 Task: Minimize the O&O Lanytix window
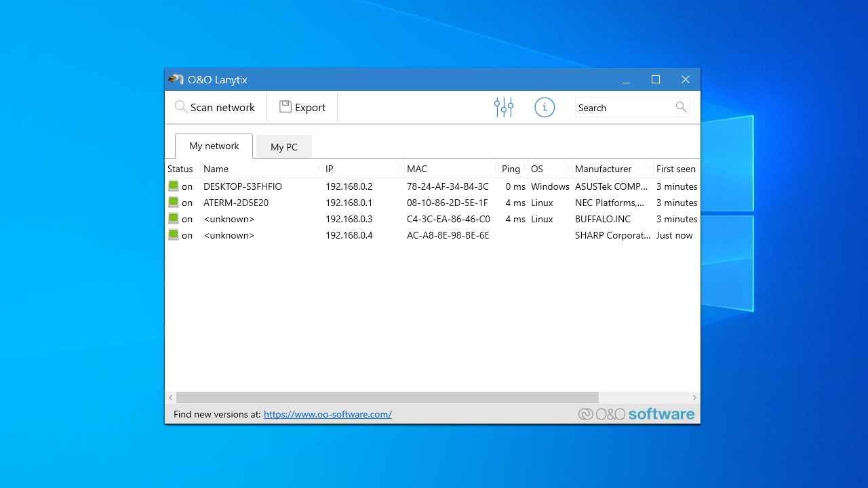point(626,79)
